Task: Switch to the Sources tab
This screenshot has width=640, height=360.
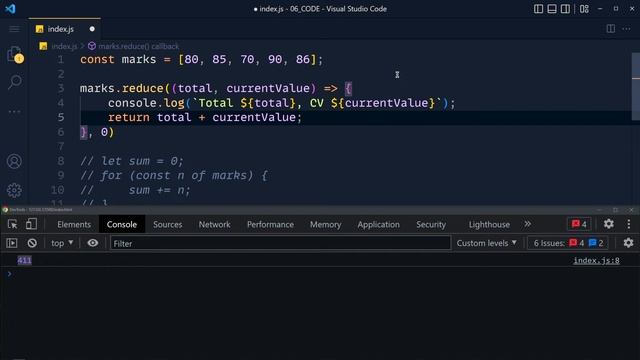Action: click(167, 224)
